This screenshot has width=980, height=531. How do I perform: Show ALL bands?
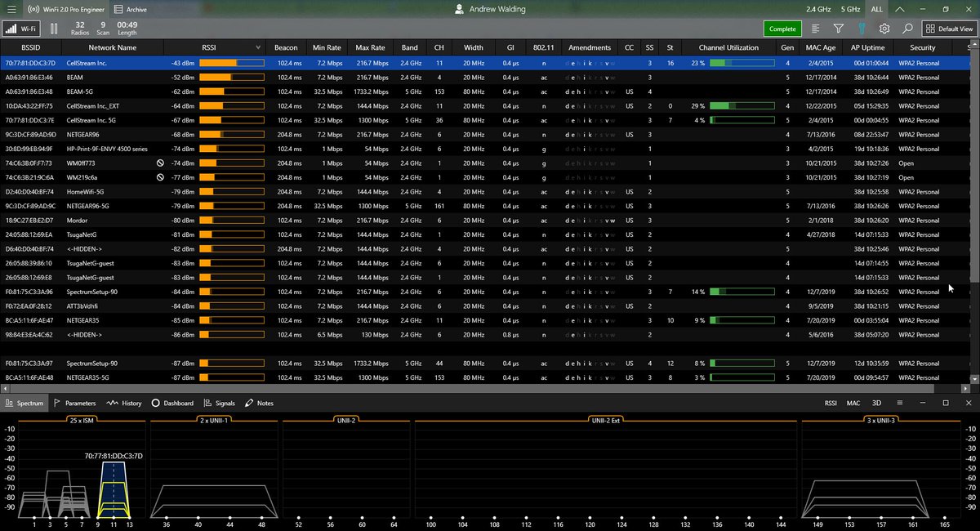[x=877, y=9]
